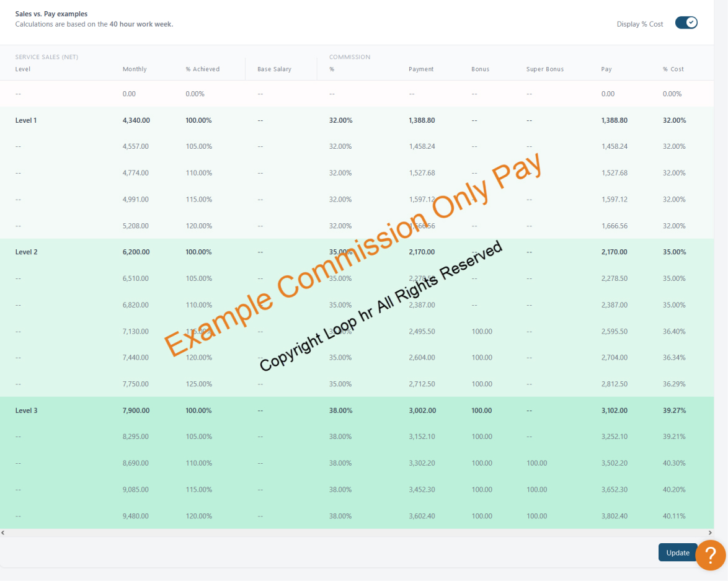The height and width of the screenshot is (581, 728).
Task: Toggle the Display % Cost switch
Action: click(x=686, y=23)
